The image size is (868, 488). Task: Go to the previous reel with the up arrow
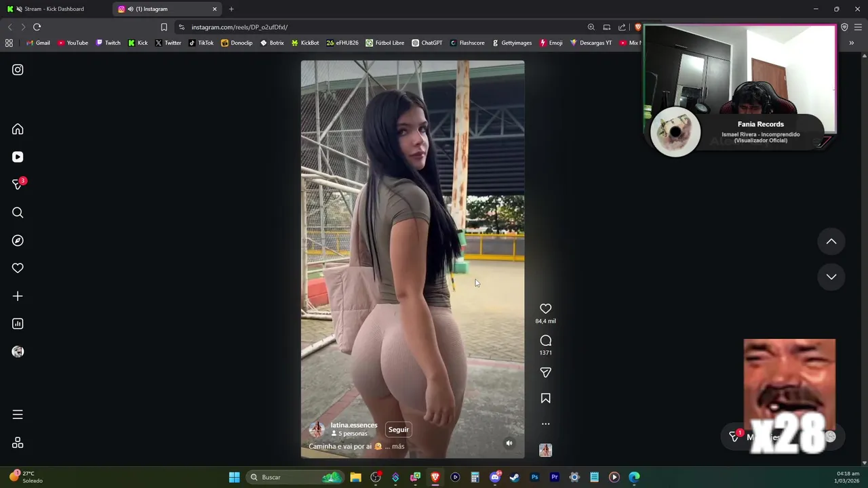point(831,241)
